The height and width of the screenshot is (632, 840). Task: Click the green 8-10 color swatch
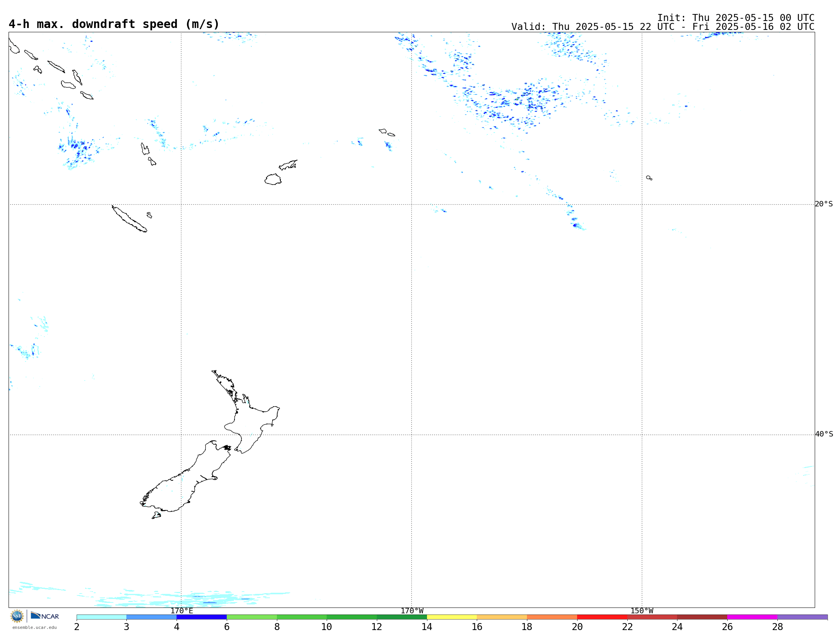coord(302,617)
